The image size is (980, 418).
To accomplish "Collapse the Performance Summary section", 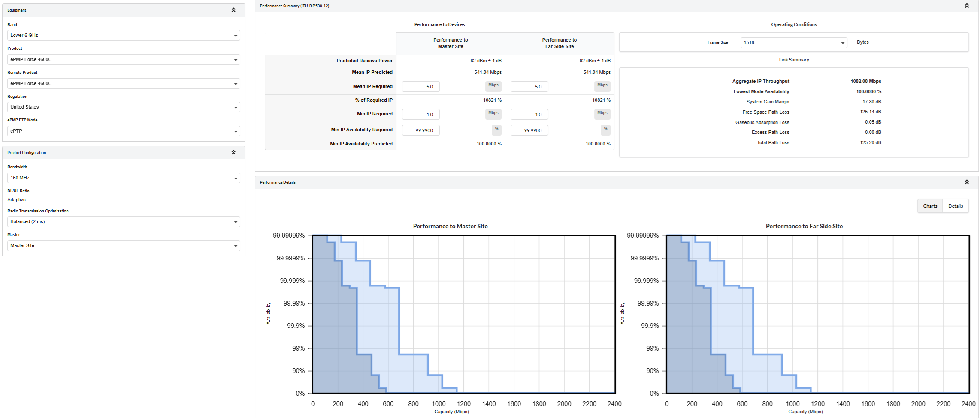I will 967,6.
